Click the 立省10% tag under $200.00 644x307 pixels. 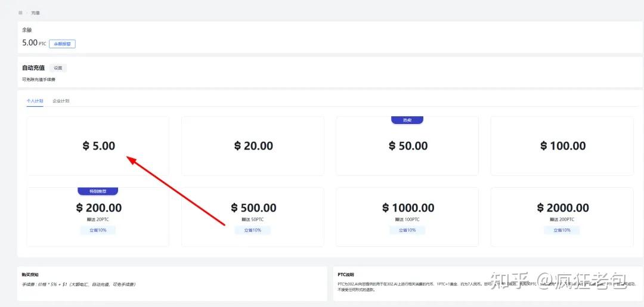98,230
